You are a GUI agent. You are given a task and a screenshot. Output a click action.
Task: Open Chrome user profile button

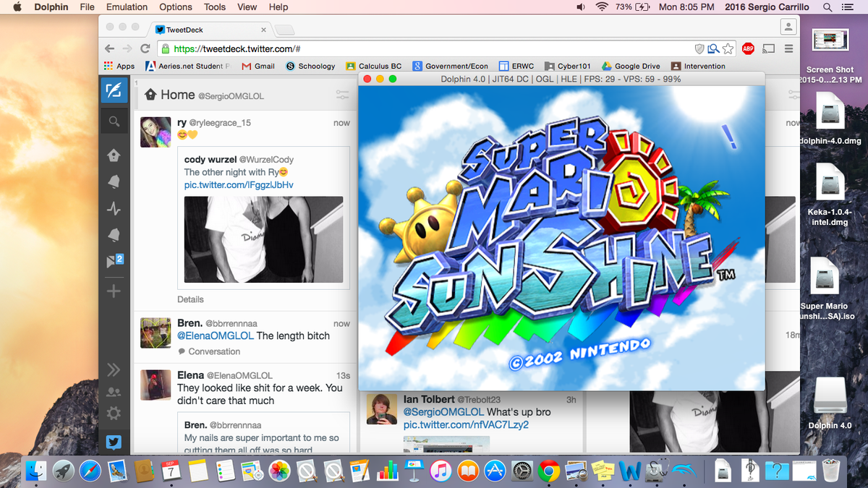(x=788, y=27)
